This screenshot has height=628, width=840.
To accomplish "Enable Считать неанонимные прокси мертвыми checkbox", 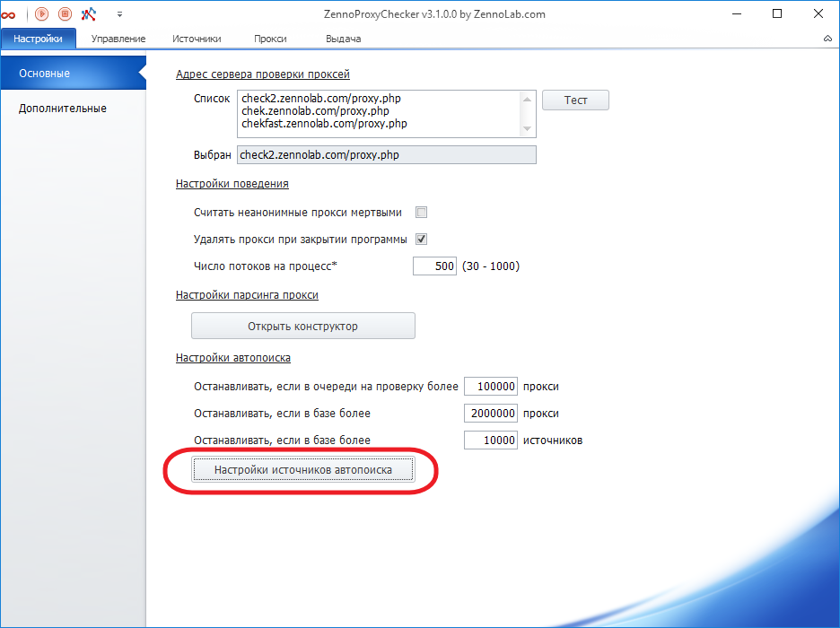I will [422, 213].
